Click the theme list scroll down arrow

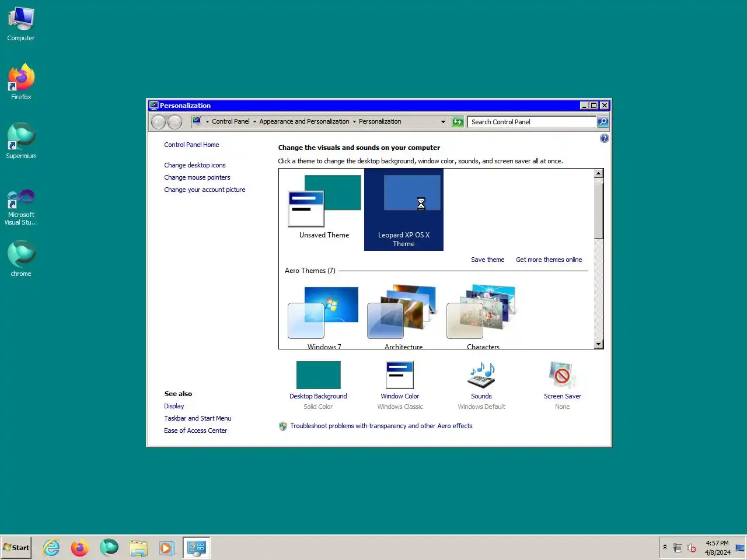pyautogui.click(x=598, y=344)
